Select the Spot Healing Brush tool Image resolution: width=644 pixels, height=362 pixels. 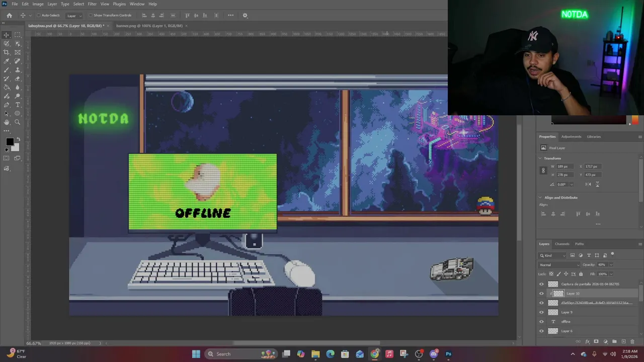(18, 61)
